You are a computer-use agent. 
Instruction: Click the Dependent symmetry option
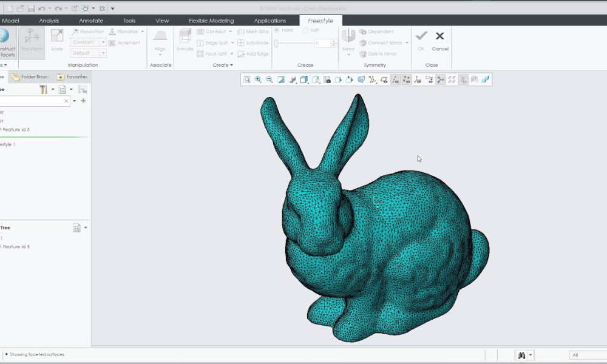click(x=377, y=32)
